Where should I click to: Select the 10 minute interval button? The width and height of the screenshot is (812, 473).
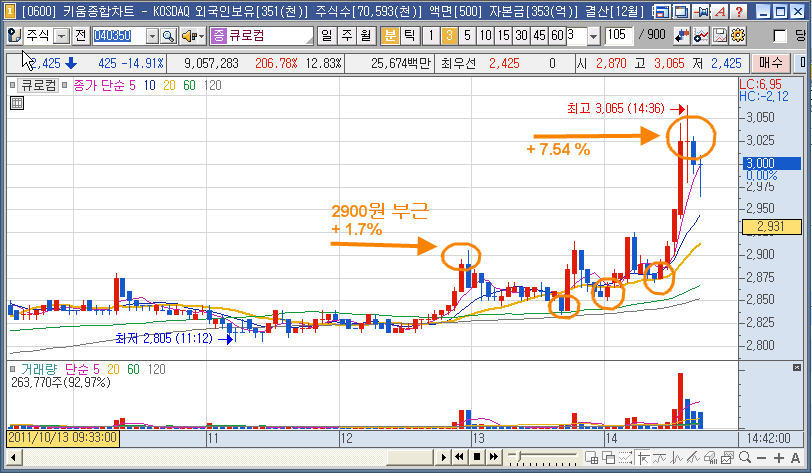point(485,35)
